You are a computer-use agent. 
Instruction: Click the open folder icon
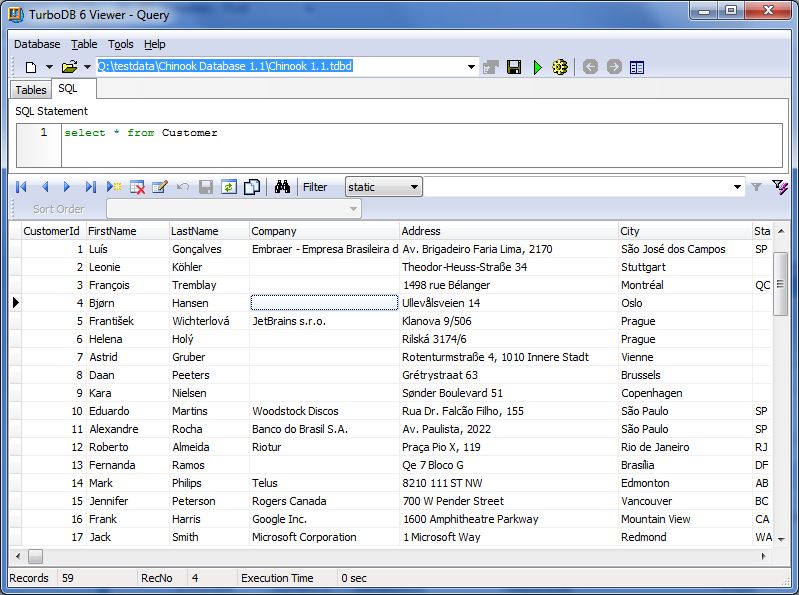[68, 67]
